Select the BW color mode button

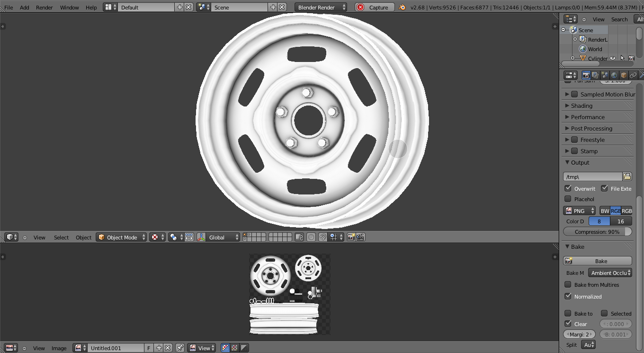coord(605,211)
